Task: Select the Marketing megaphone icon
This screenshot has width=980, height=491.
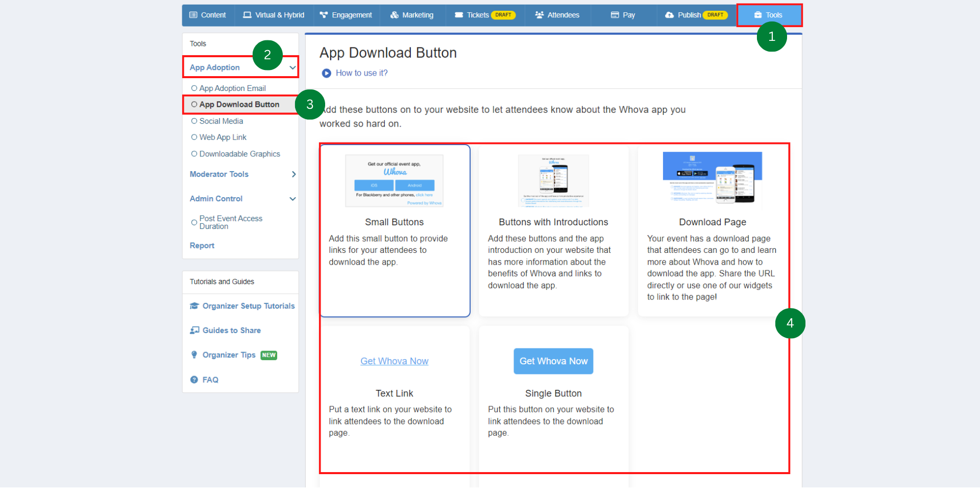Action: (394, 15)
